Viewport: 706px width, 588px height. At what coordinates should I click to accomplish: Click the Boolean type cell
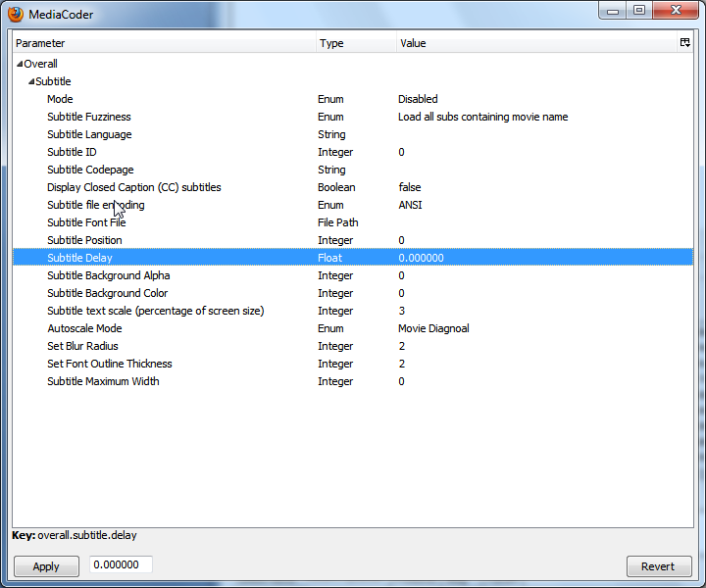tap(336, 187)
